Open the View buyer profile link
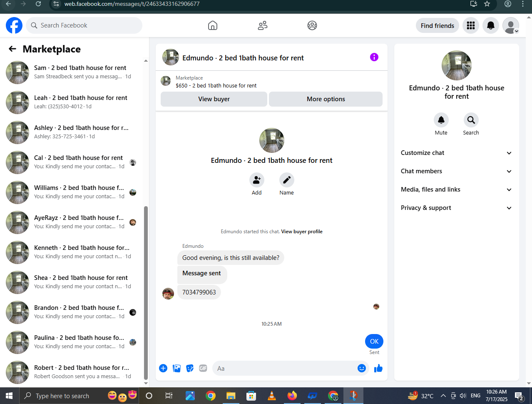 pos(302,232)
